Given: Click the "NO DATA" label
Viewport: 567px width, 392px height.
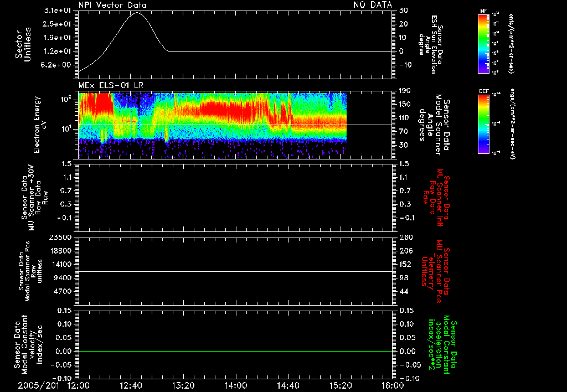Looking at the screenshot, I should click(373, 5).
